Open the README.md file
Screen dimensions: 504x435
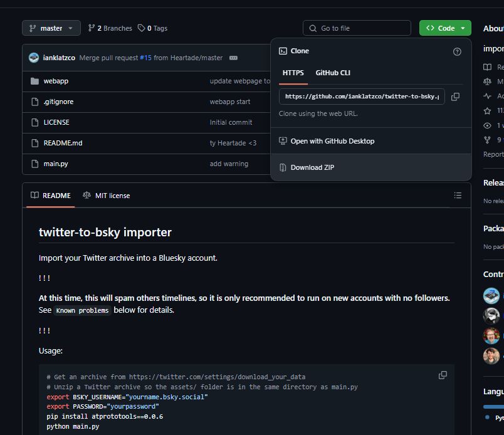click(x=63, y=143)
